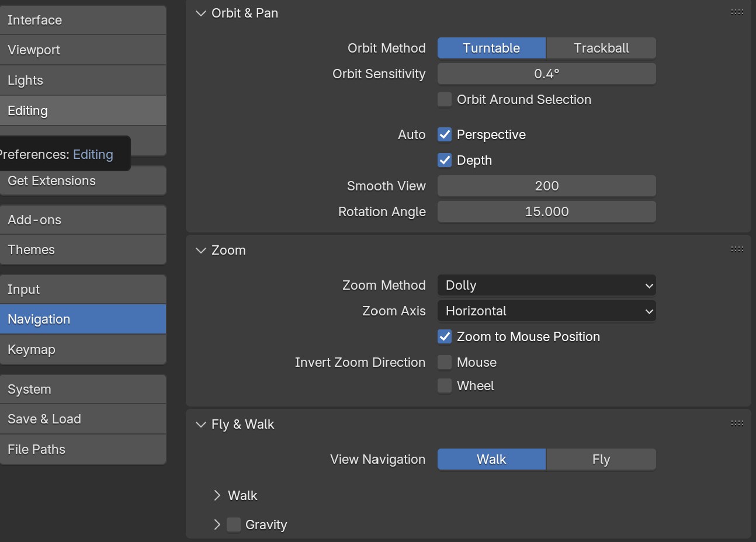Image resolution: width=756 pixels, height=542 pixels.
Task: Click the Smooth View value field
Action: click(x=547, y=186)
